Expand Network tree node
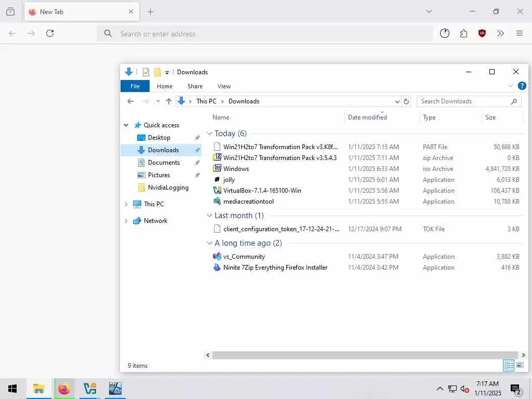 [126, 221]
